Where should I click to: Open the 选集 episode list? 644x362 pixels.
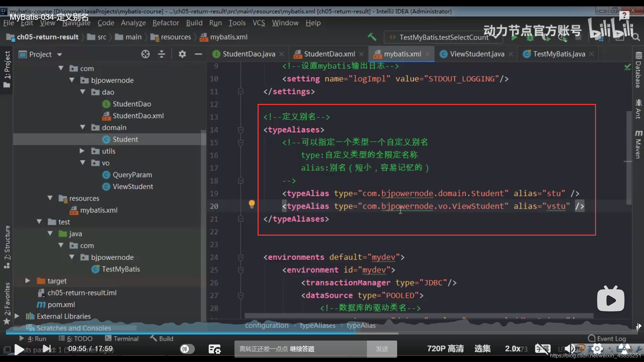482,349
